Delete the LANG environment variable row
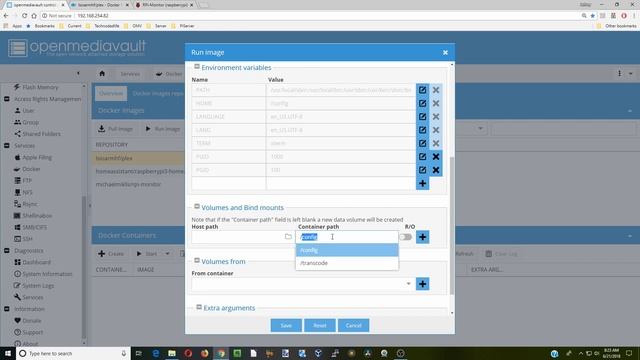 pos(436,130)
